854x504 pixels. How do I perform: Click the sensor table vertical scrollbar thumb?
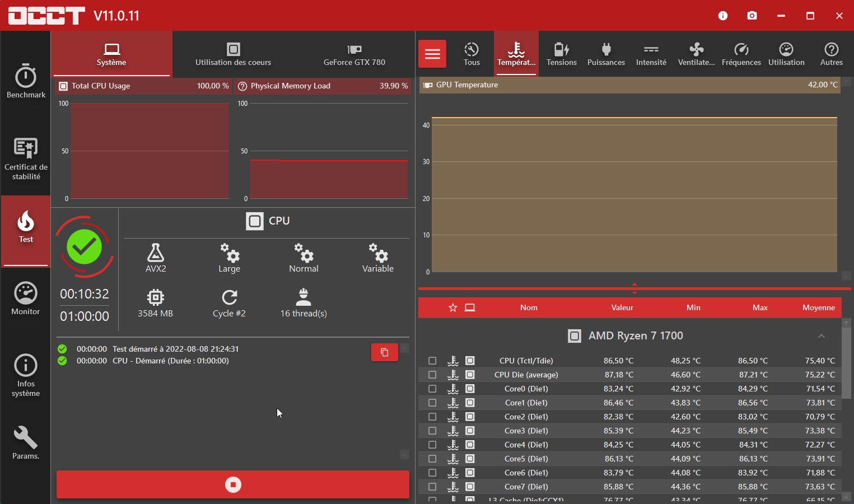[x=846, y=363]
